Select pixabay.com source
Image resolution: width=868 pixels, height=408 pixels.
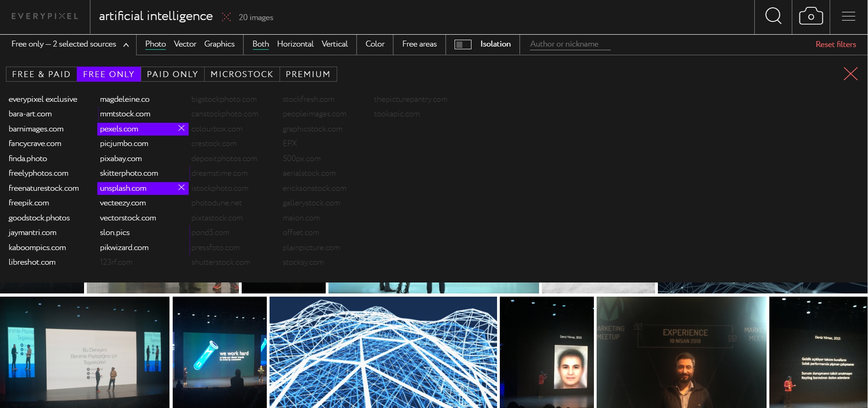pyautogui.click(x=121, y=158)
